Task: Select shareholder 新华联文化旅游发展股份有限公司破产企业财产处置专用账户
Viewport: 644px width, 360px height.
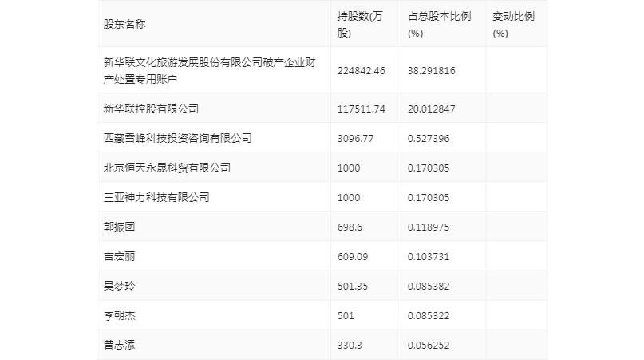Action: tap(209, 70)
